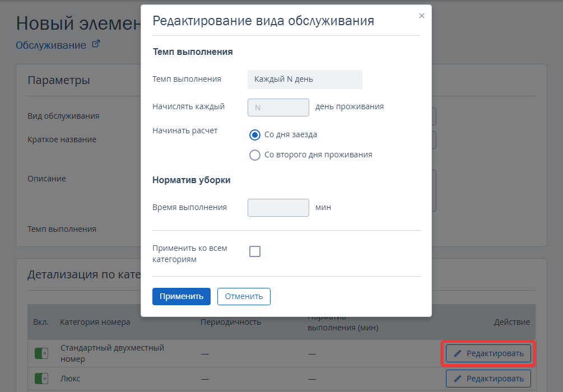Viewport: 563px width, 392px height.
Task: Click the Норматив уборки heading
Action: [x=192, y=180]
